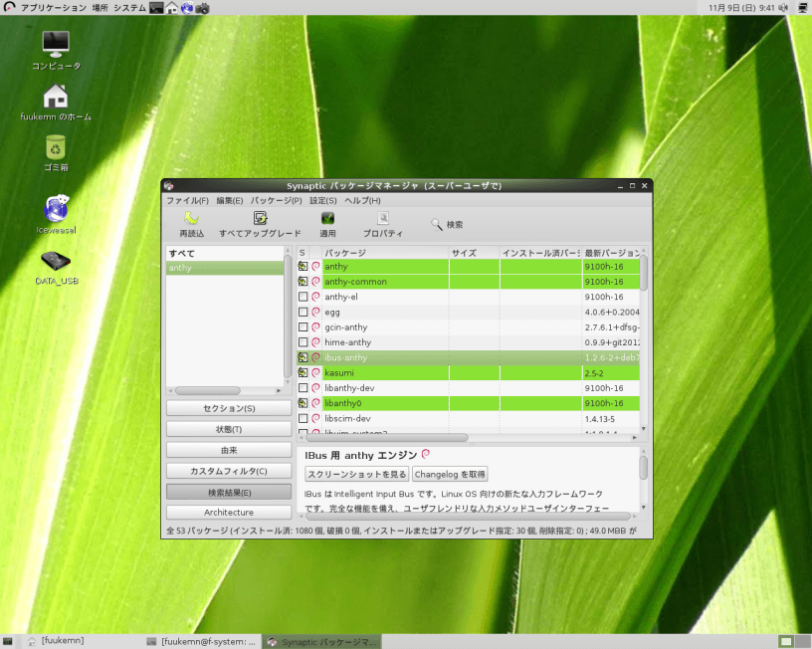812x649 pixels.
Task: Click the Upgrade All (すべてアップグレード) icon
Action: tap(260, 218)
